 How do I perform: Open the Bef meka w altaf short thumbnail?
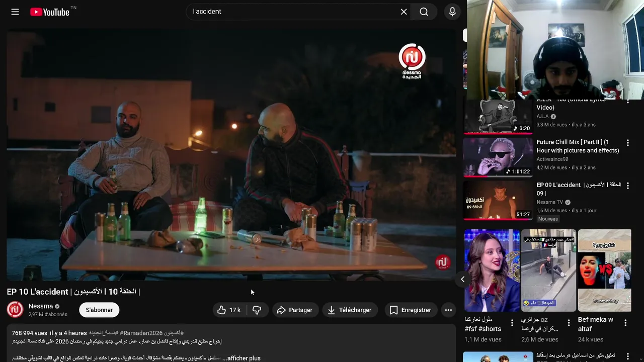(604, 270)
